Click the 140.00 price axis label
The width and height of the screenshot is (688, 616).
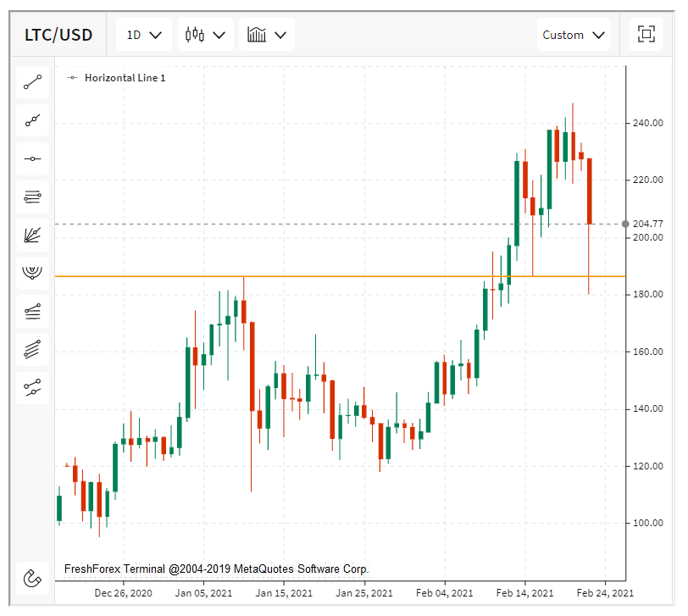(647, 409)
